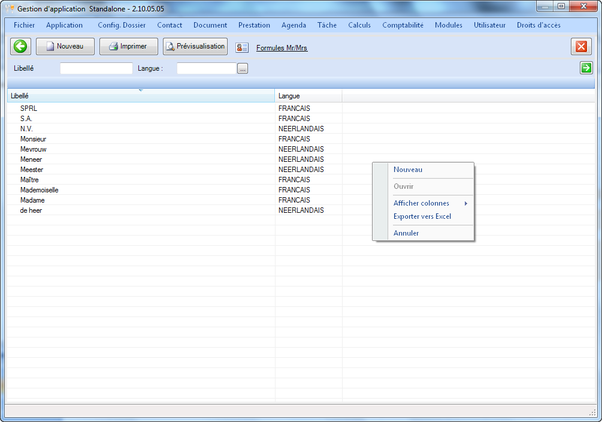Click the Langue column header
Viewport: 602px width, 422px height.
click(x=308, y=96)
